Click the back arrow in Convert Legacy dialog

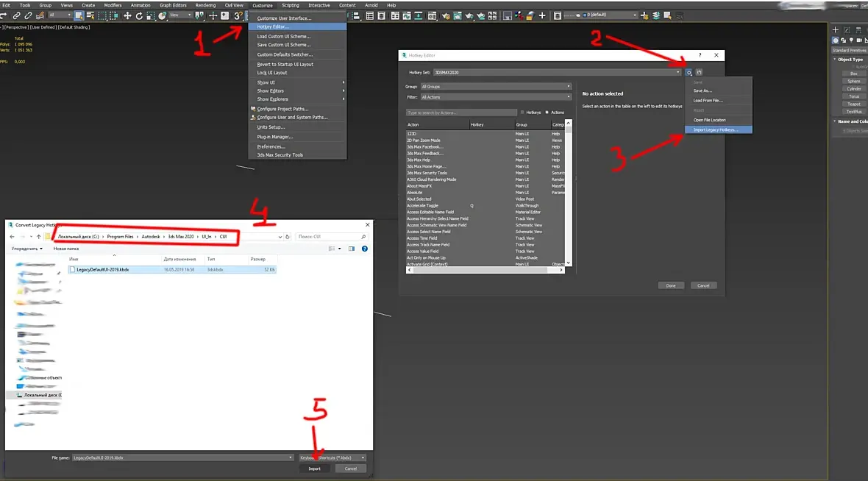(x=13, y=237)
